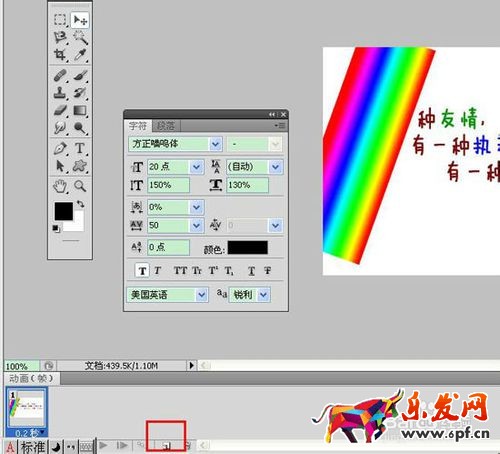The height and width of the screenshot is (454, 500).
Task: Click the black foreground color swatch
Action: point(64,211)
